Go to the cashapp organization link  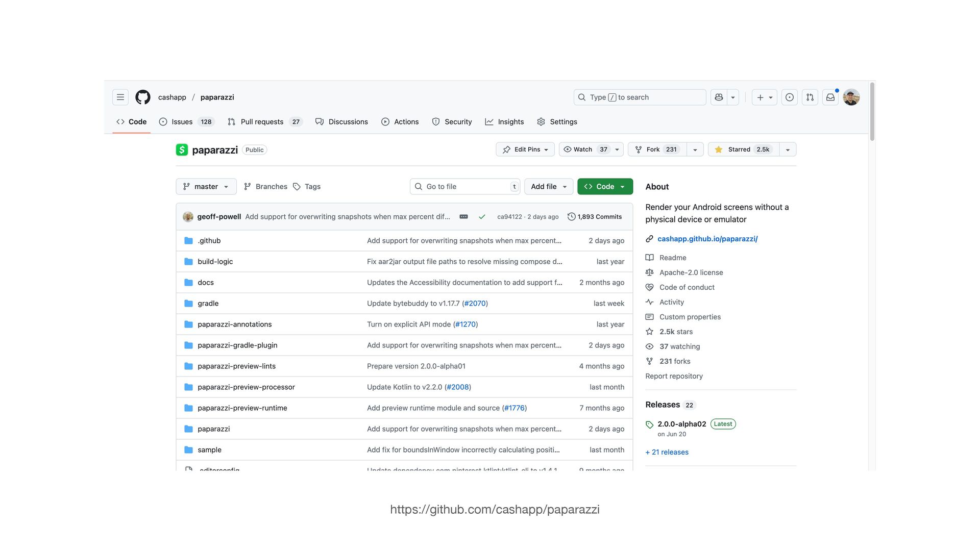point(172,97)
